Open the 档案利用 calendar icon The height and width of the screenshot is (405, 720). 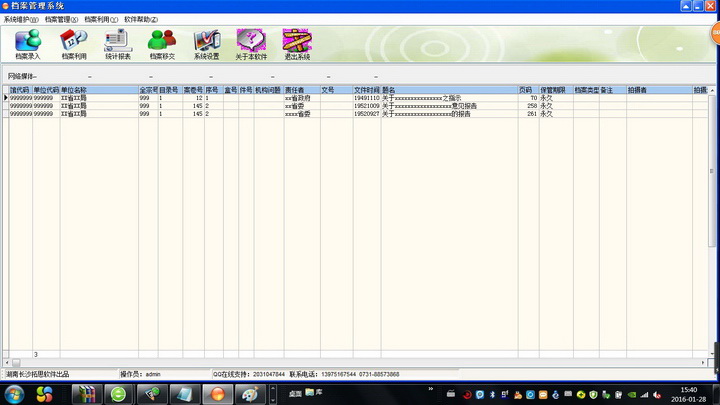point(73,44)
